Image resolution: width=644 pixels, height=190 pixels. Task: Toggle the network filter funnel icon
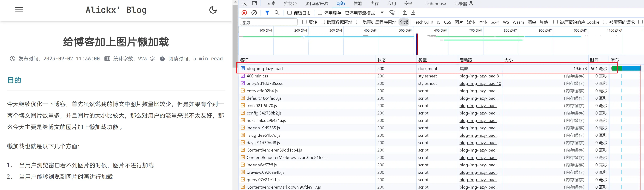[x=267, y=13]
